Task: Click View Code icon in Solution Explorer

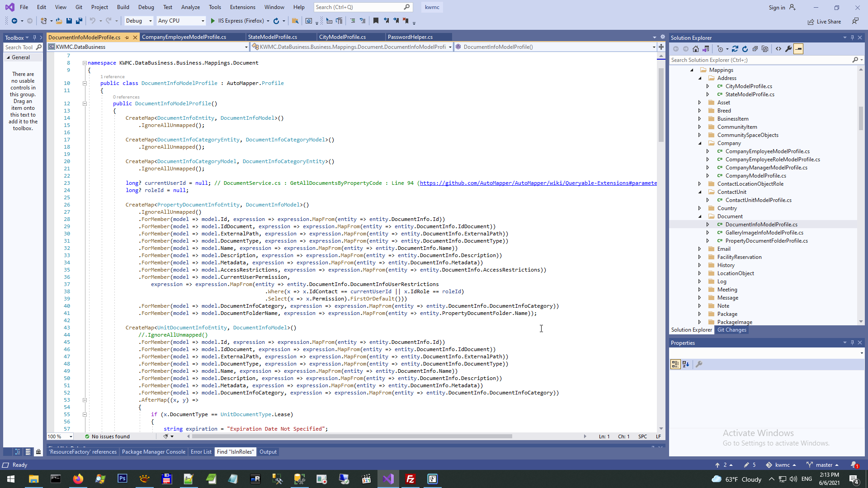Action: click(x=778, y=49)
